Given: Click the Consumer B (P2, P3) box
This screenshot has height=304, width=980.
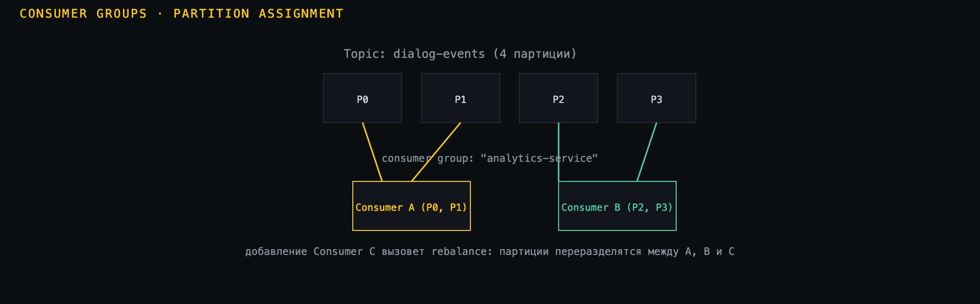Looking at the screenshot, I should point(617,206).
